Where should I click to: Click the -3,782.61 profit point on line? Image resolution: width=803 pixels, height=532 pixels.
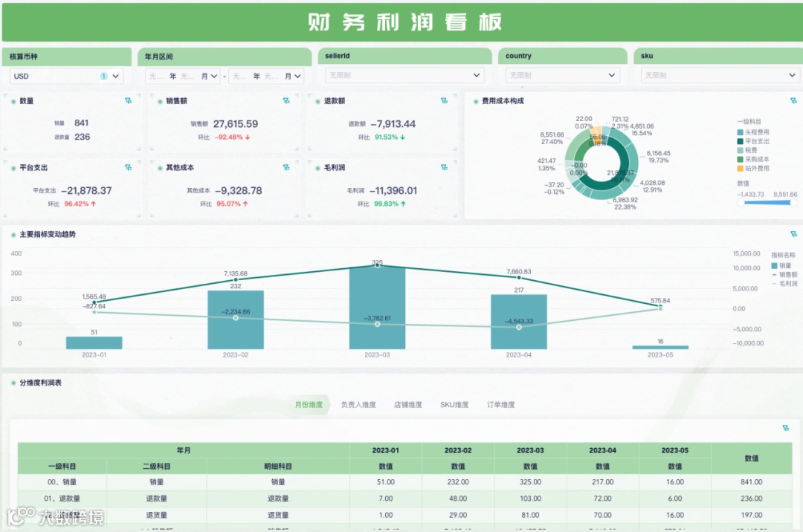coord(378,324)
